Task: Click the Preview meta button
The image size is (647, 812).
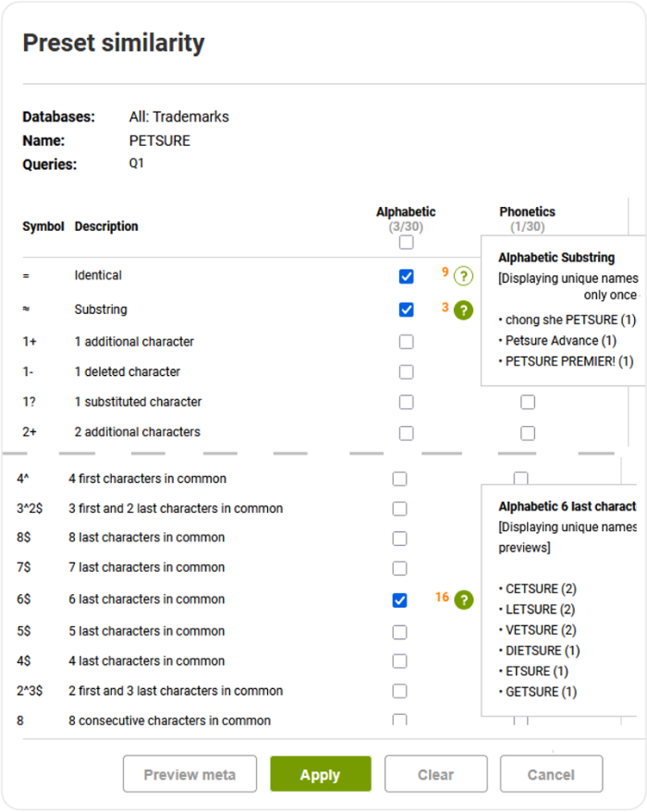Action: pyautogui.click(x=189, y=774)
